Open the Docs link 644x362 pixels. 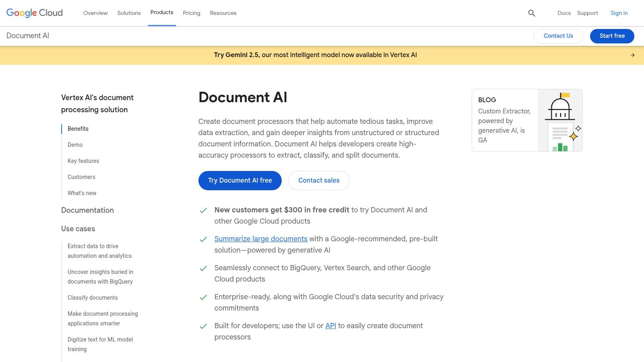[563, 13]
